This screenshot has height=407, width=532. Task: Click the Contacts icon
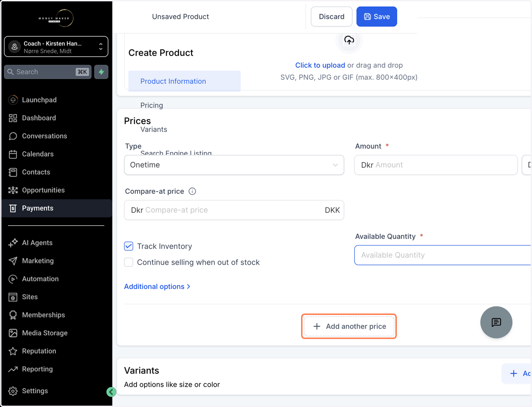pos(13,172)
